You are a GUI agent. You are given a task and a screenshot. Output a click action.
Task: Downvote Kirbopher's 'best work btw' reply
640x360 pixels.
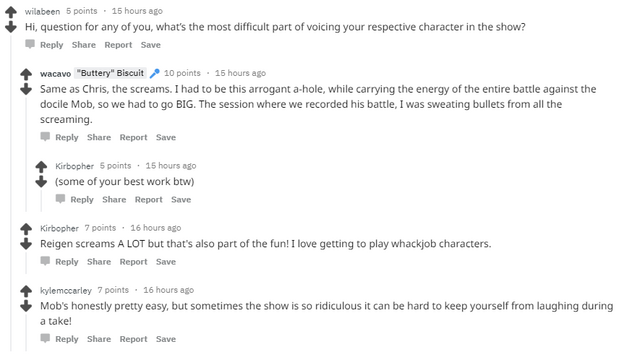click(x=41, y=182)
